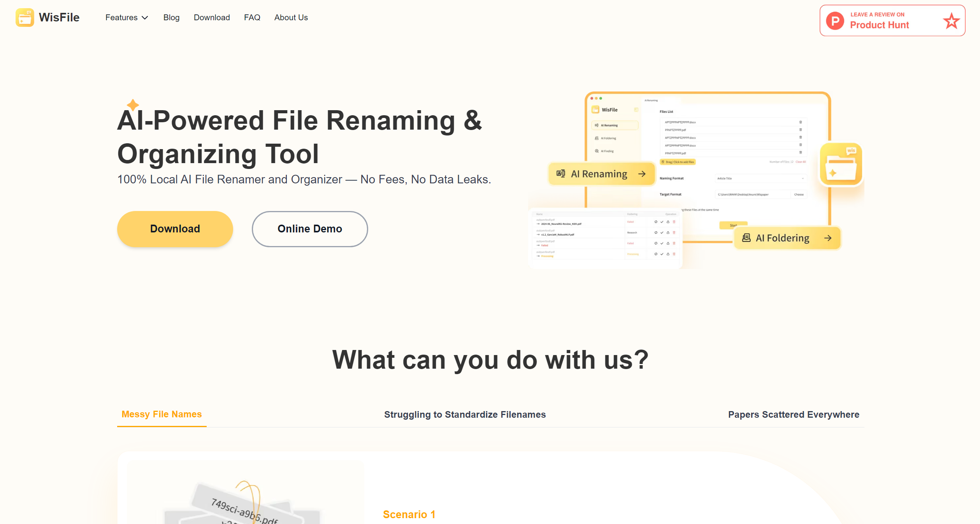Click the retry icon for the Failed file

coord(656,222)
